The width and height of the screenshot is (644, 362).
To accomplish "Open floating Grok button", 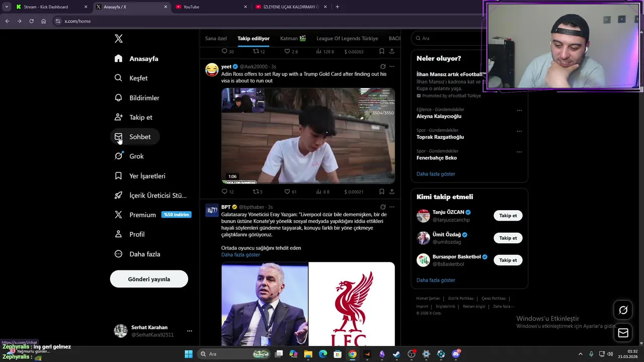I will pyautogui.click(x=623, y=310).
